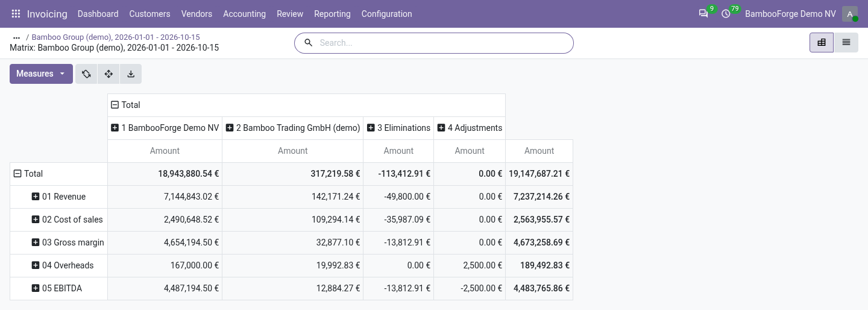Click the flip axis icon button
The height and width of the screenshot is (310, 868).
[x=86, y=74]
